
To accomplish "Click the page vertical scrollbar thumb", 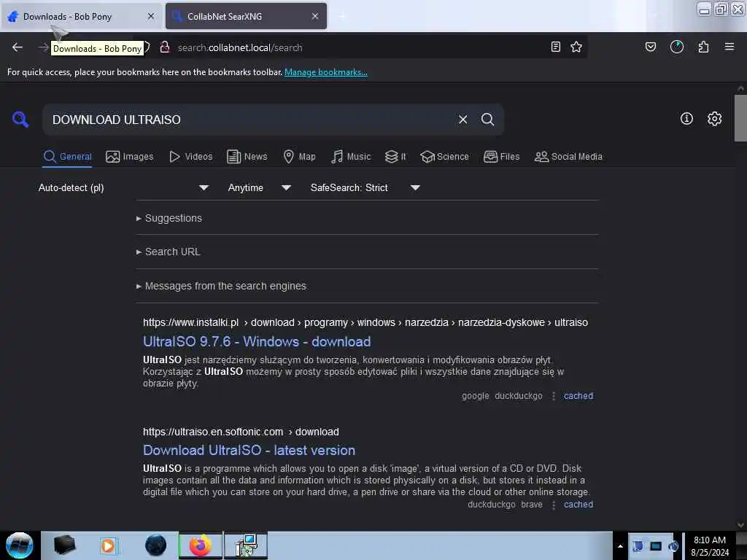I will [x=740, y=118].
